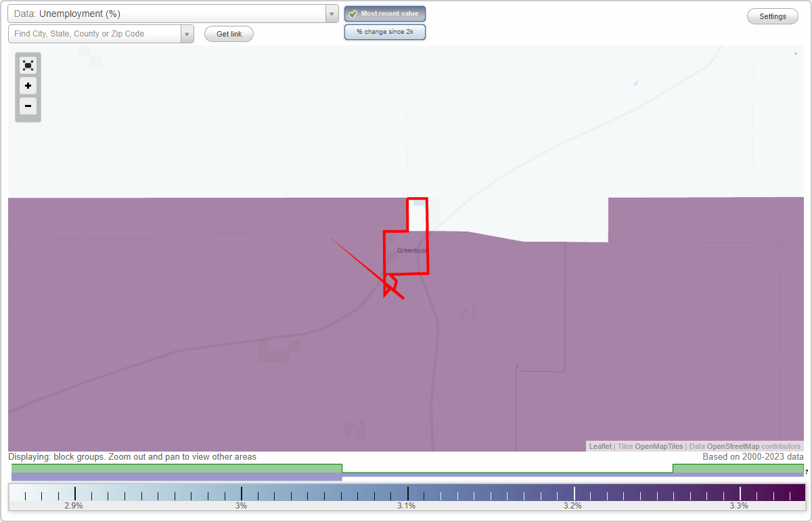
Task: Click the question mark help icon by histogram
Action: (x=807, y=472)
